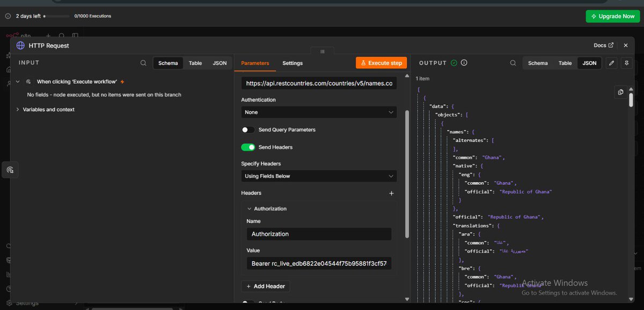Click the Add Header button
The width and height of the screenshot is (644, 310).
click(x=266, y=286)
